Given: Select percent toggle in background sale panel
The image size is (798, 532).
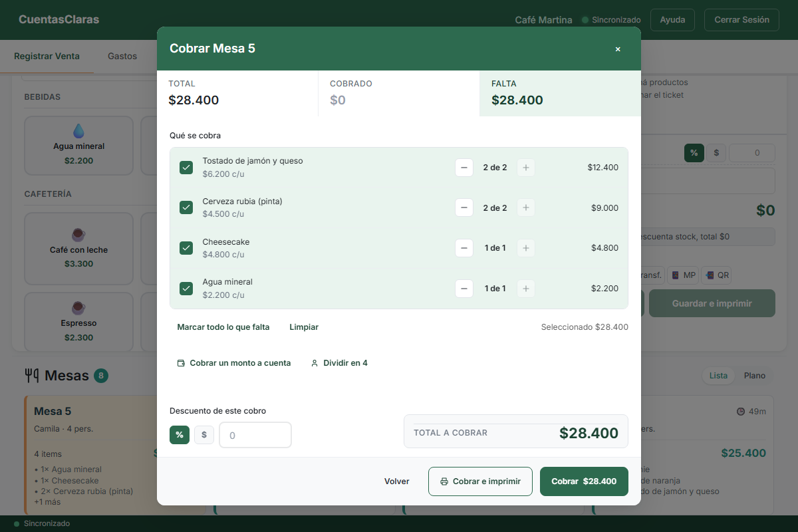Looking at the screenshot, I should [x=694, y=153].
